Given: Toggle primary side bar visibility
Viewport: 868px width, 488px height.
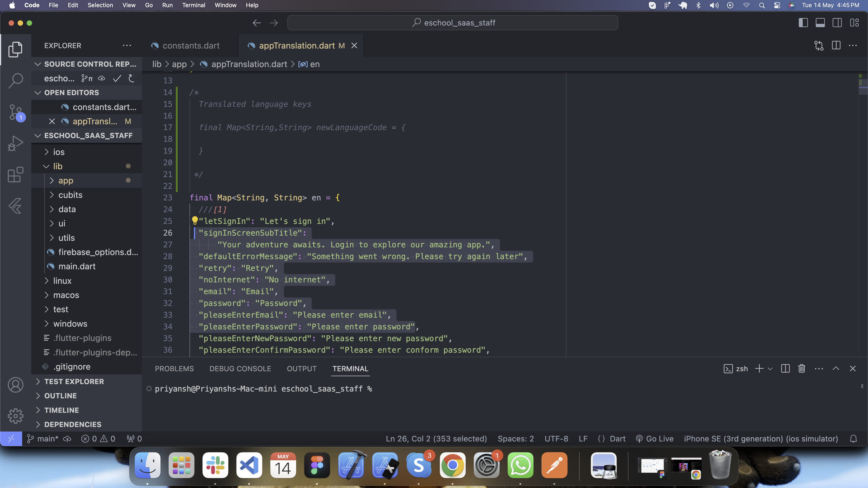Looking at the screenshot, I should pyautogui.click(x=803, y=23).
